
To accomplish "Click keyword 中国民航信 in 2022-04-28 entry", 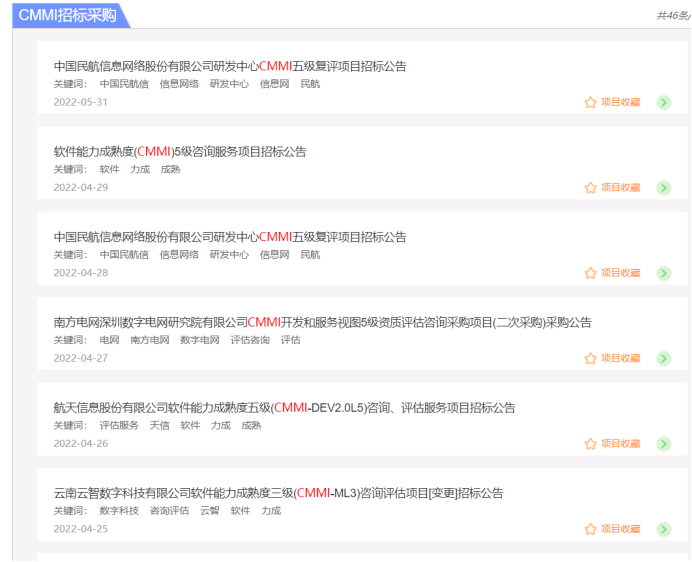I will coord(124,255).
